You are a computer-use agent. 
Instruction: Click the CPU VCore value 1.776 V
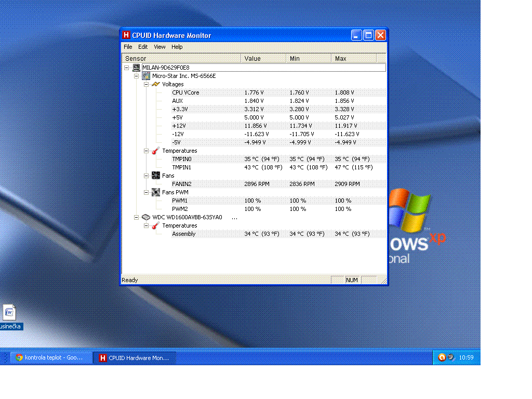pyautogui.click(x=254, y=92)
